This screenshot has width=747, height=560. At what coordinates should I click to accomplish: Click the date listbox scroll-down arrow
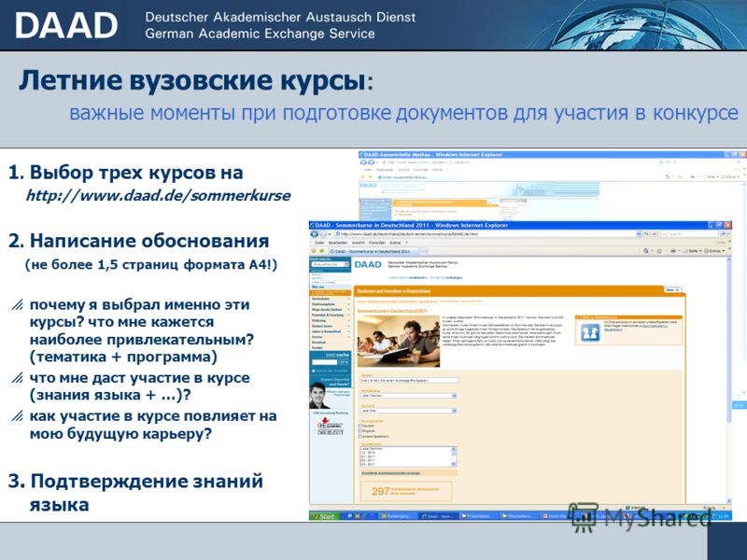point(454,464)
